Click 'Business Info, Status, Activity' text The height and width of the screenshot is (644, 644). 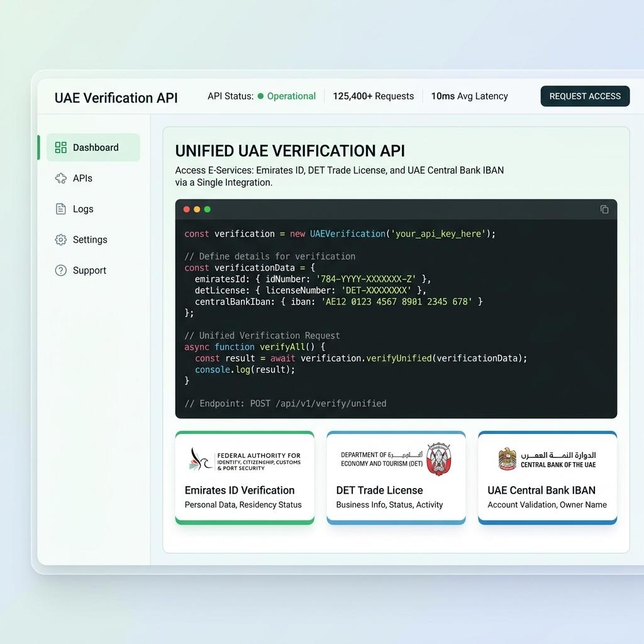click(389, 505)
